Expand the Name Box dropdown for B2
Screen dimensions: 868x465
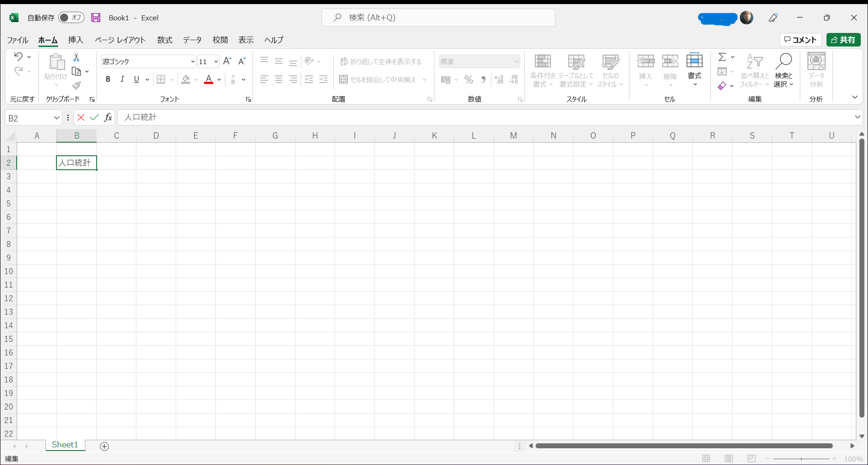tap(56, 118)
